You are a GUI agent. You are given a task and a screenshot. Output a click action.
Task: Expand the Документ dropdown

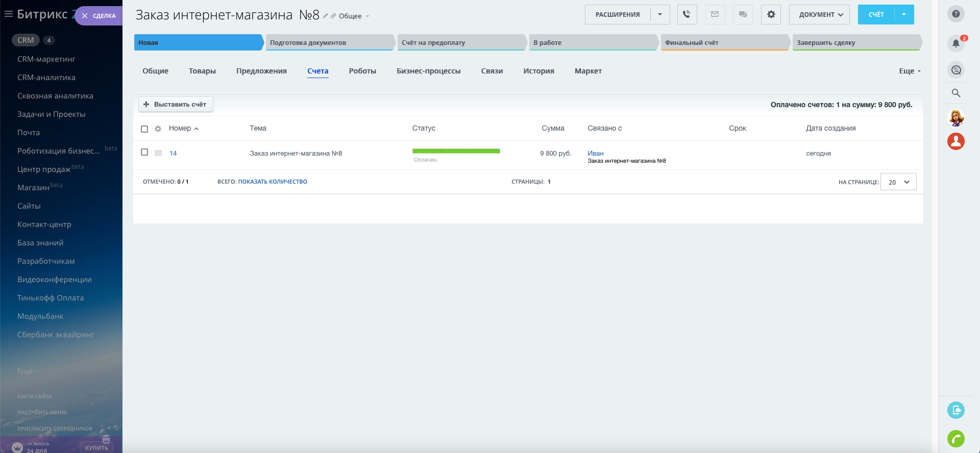[x=819, y=14]
